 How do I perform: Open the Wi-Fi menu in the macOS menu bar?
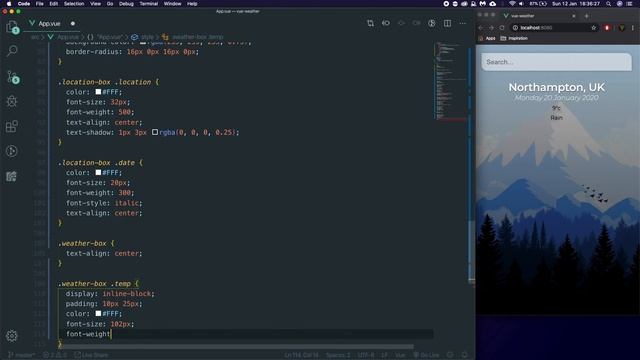pyautogui.click(x=512, y=4)
